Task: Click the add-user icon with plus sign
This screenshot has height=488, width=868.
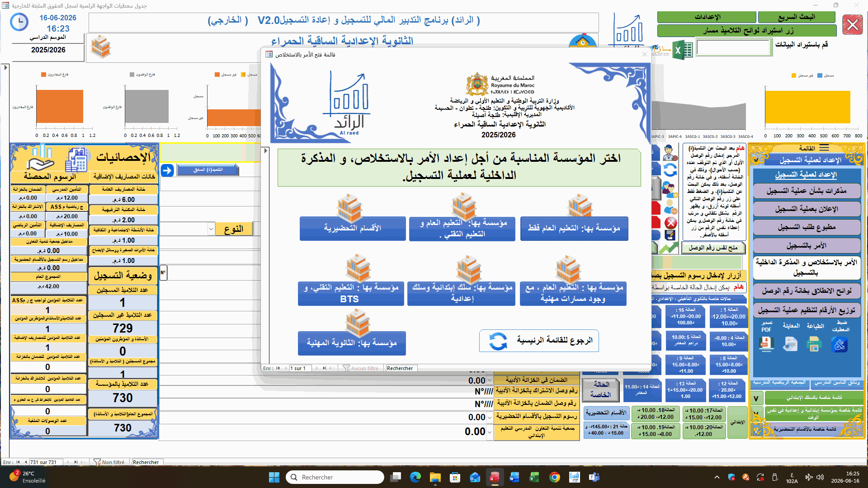Action: [670, 189]
